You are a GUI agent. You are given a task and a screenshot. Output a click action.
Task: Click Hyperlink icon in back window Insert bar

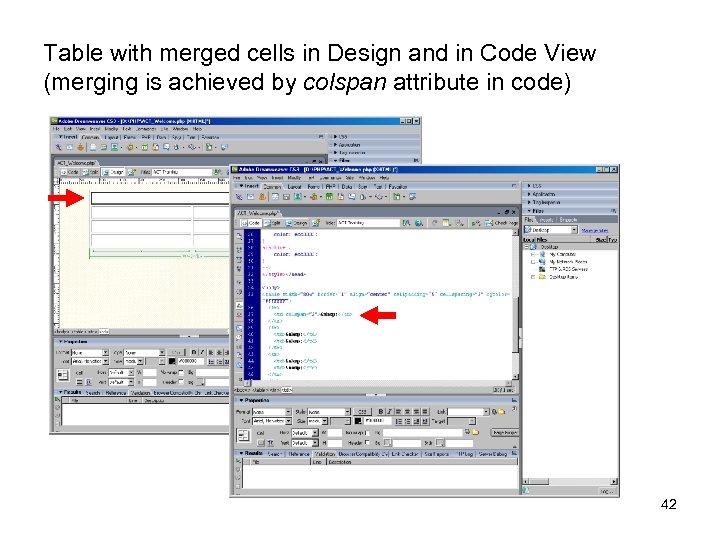click(58, 147)
